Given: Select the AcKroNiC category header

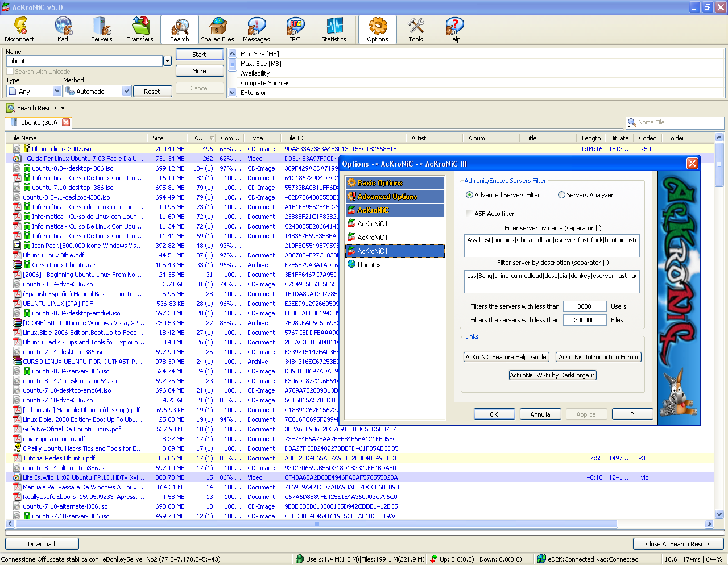Looking at the screenshot, I should click(x=395, y=210).
